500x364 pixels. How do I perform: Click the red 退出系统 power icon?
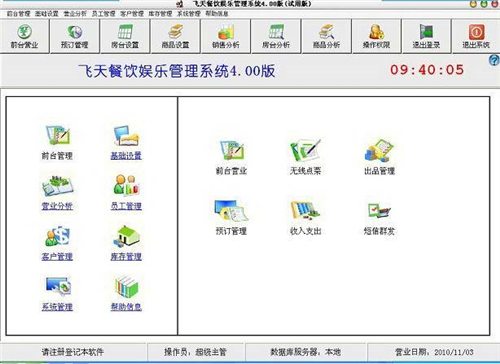476,32
